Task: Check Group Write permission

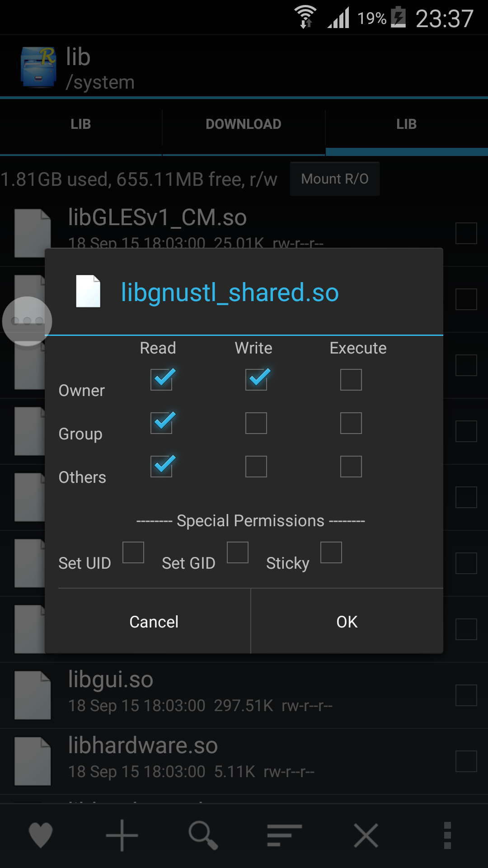Action: pyautogui.click(x=256, y=423)
